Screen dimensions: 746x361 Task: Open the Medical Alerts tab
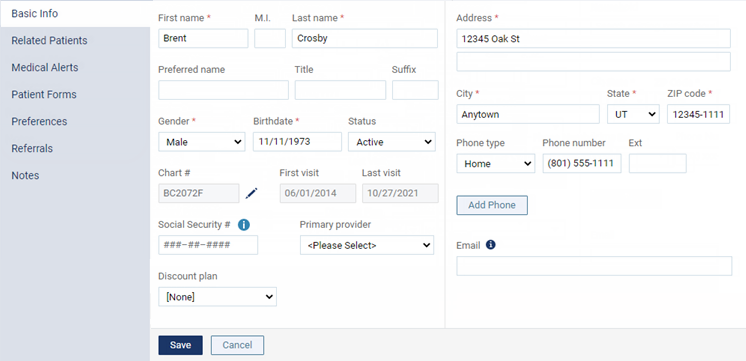point(45,68)
